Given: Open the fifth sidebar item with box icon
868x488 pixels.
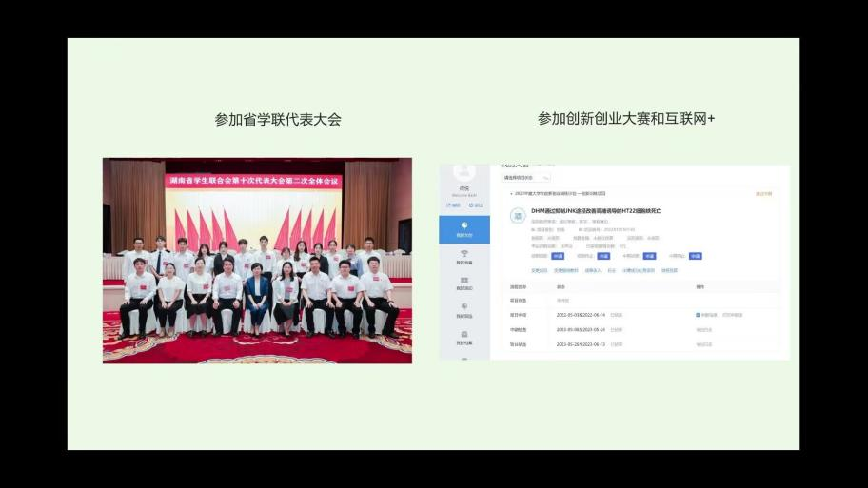Looking at the screenshot, I should 464,336.
